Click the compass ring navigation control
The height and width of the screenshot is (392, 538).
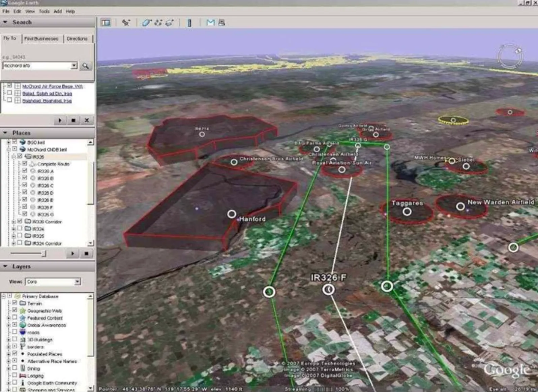click(x=510, y=57)
